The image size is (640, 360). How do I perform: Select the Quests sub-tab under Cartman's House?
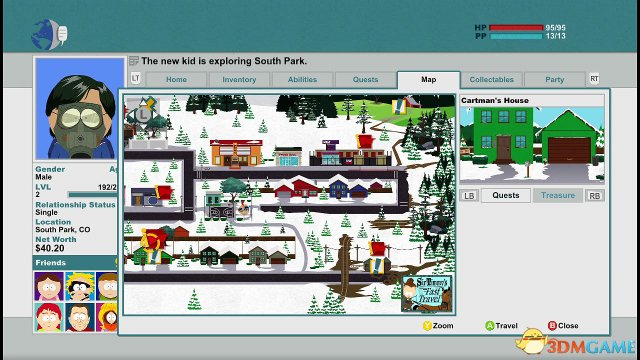pyautogui.click(x=506, y=196)
